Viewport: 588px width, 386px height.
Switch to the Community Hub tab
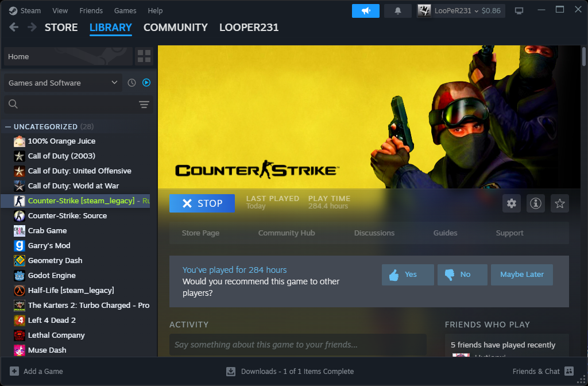click(287, 233)
